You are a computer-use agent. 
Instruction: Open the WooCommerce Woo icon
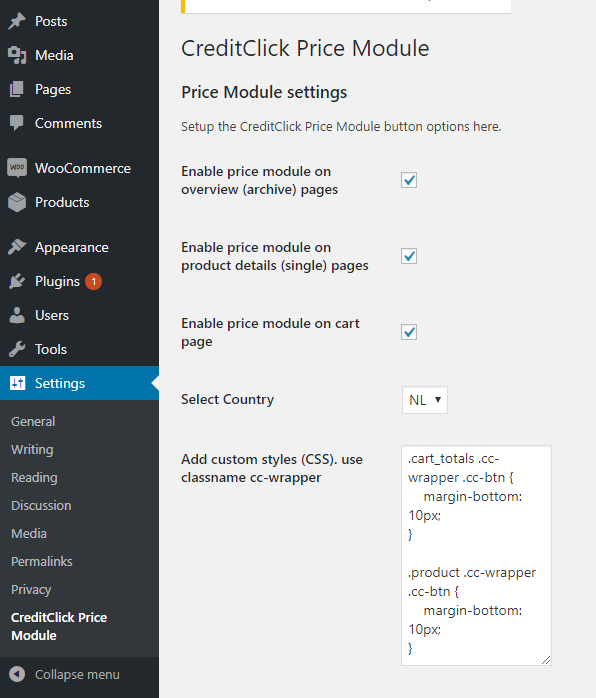click(x=17, y=168)
